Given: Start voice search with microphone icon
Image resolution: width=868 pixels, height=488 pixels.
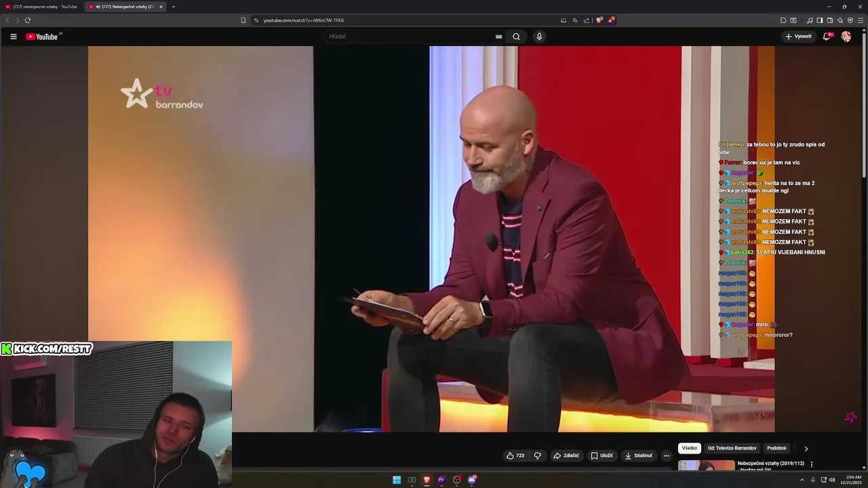Looking at the screenshot, I should pyautogui.click(x=539, y=37).
